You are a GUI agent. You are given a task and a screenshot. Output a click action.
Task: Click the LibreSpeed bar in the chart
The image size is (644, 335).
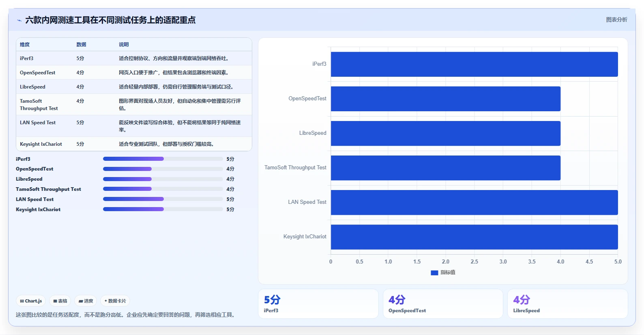click(x=446, y=133)
